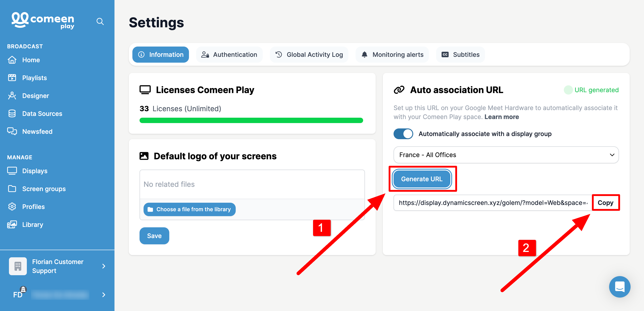Click the Generate URL button
The image size is (644, 311).
[x=422, y=179]
